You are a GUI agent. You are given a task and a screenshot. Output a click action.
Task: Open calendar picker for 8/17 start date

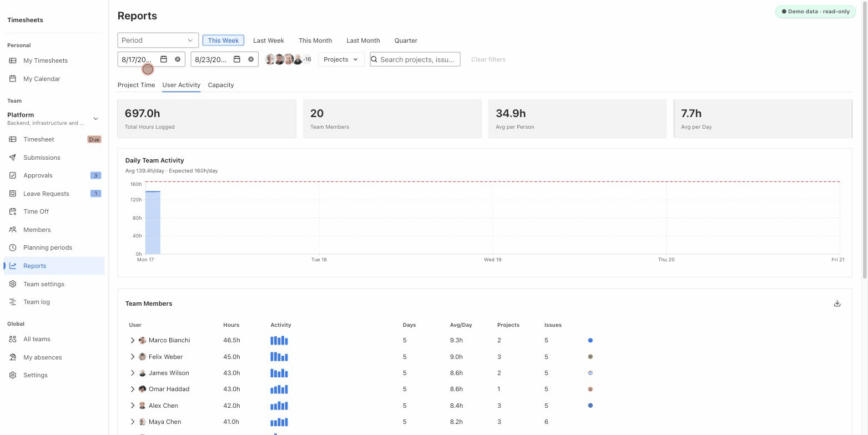(x=164, y=59)
